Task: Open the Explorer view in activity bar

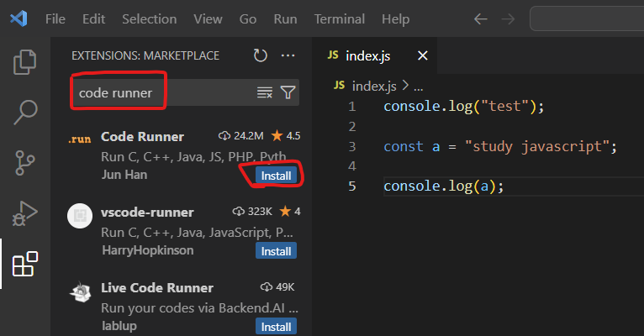Action: tap(25, 62)
